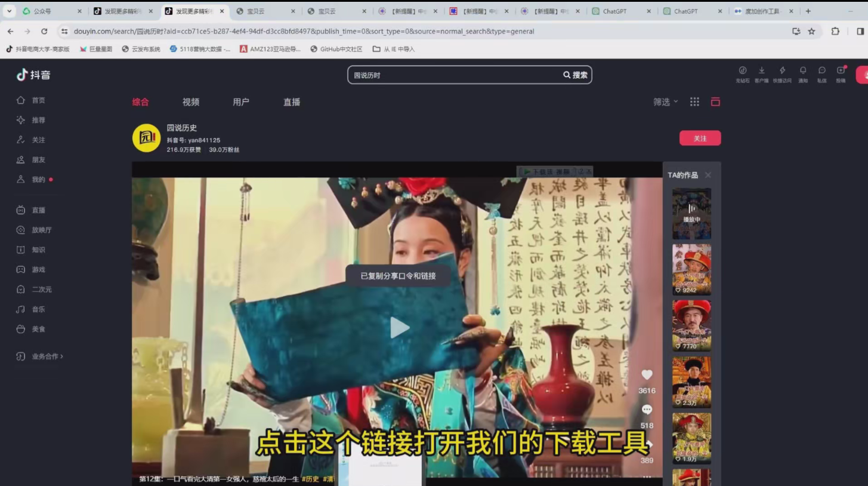Click the install app icon in address bar
The width and height of the screenshot is (868, 486).
(x=796, y=31)
